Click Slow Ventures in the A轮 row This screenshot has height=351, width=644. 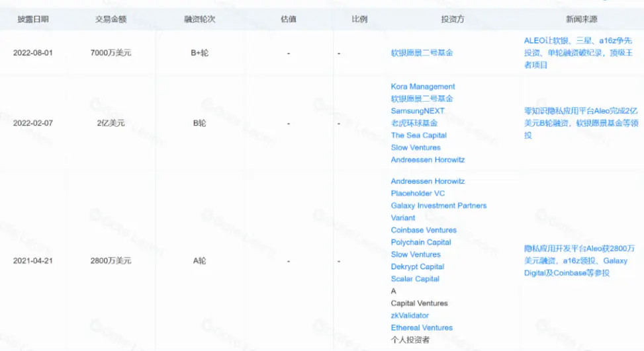click(416, 254)
